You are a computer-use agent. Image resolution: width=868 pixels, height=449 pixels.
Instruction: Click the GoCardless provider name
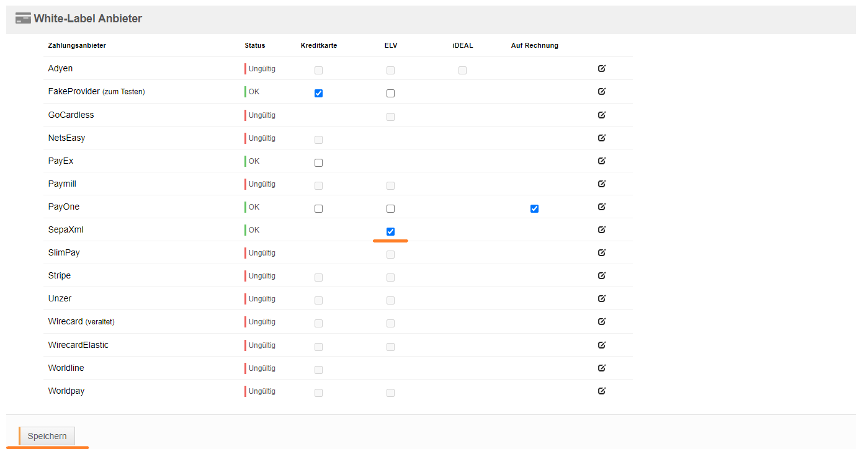pyautogui.click(x=71, y=115)
